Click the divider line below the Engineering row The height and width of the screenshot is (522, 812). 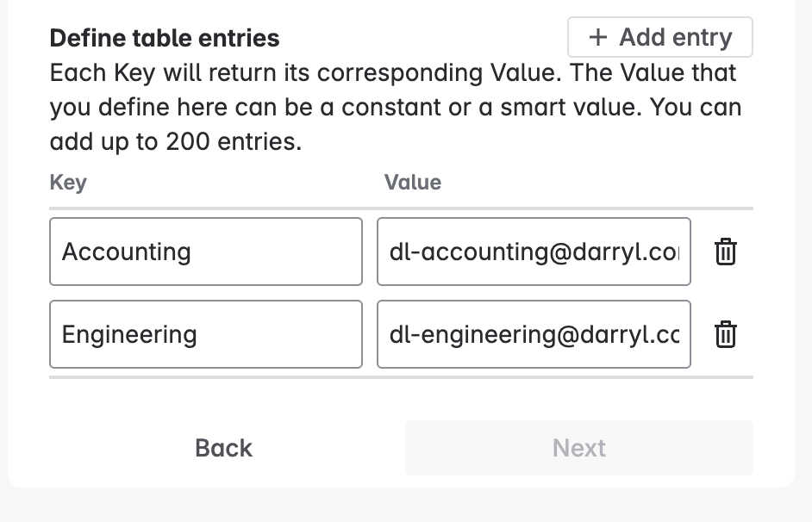(401, 376)
